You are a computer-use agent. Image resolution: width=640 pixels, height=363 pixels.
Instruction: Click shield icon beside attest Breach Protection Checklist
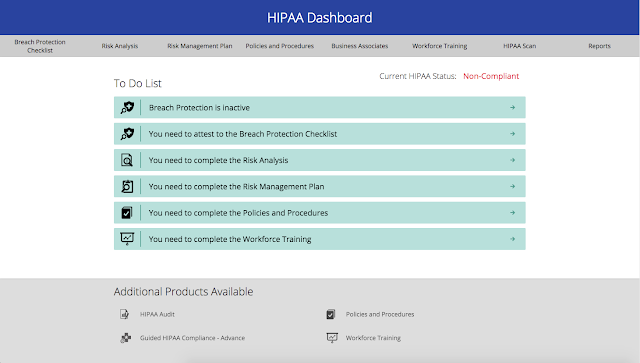(127, 134)
